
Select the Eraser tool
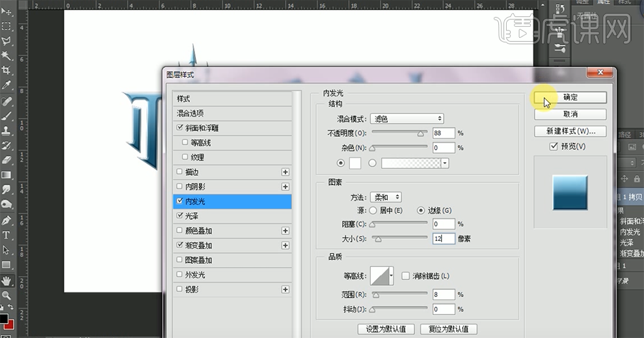[6, 160]
